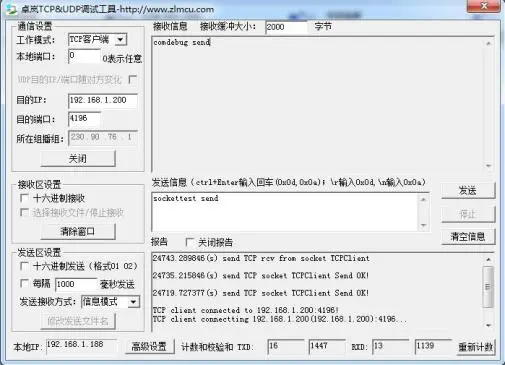
Task: Click receive area scroll down arrow
Action: click(x=489, y=166)
